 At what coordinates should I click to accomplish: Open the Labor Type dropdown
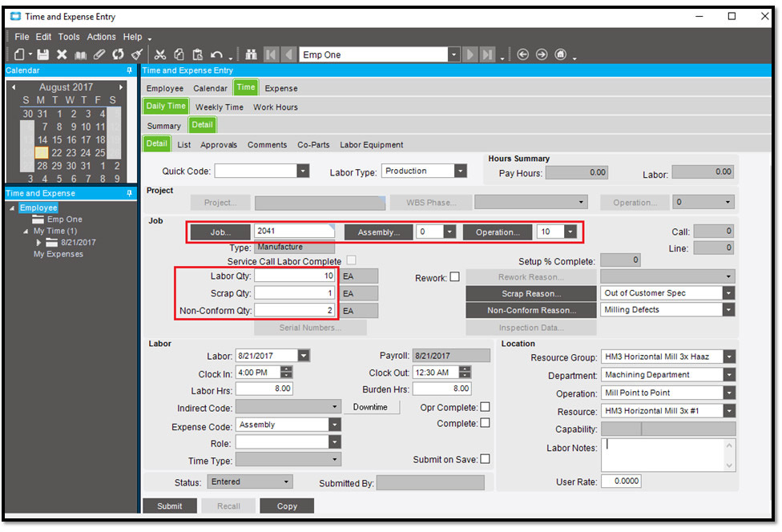462,171
